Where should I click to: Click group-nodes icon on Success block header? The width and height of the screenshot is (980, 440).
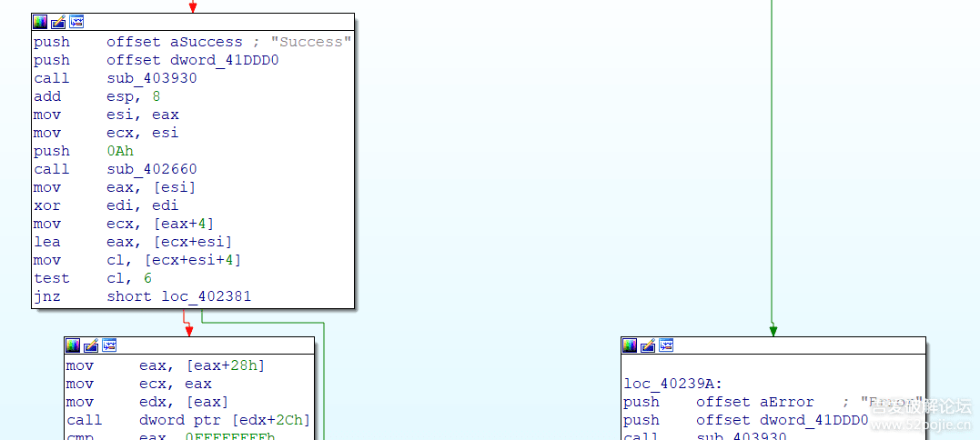coord(76,23)
